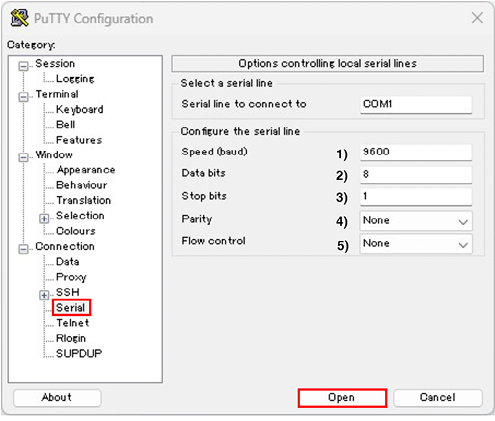Select the Connection category

click(65, 246)
